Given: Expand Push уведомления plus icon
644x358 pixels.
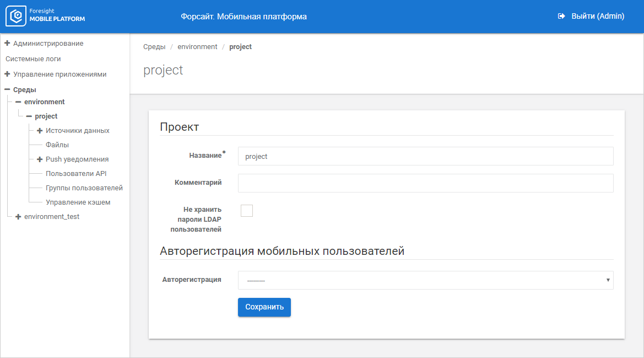Looking at the screenshot, I should click(40, 159).
